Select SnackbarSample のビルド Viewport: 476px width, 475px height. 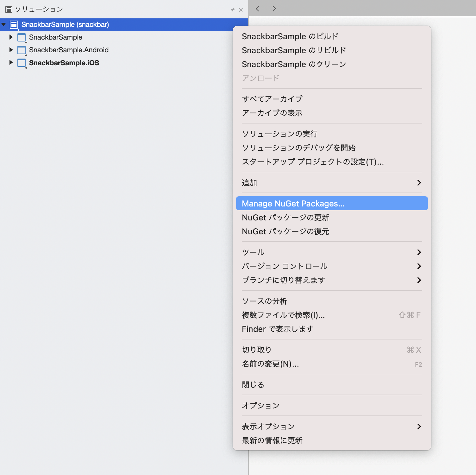click(x=332, y=36)
